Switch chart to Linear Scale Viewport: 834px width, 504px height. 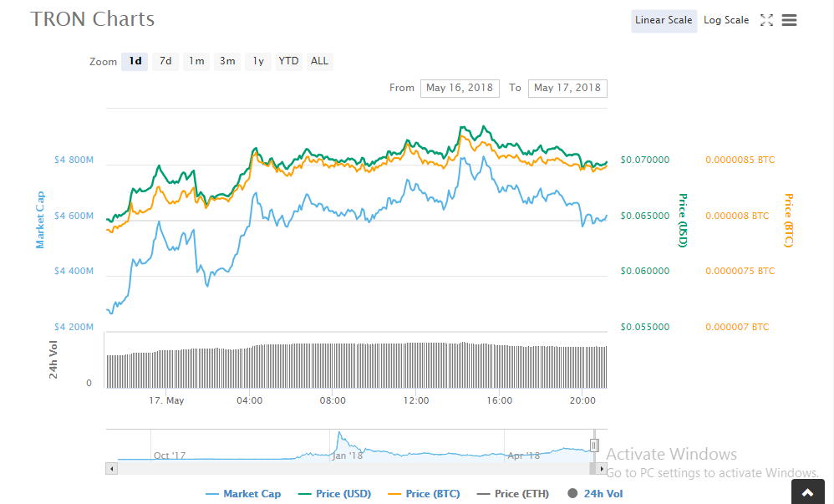(664, 20)
